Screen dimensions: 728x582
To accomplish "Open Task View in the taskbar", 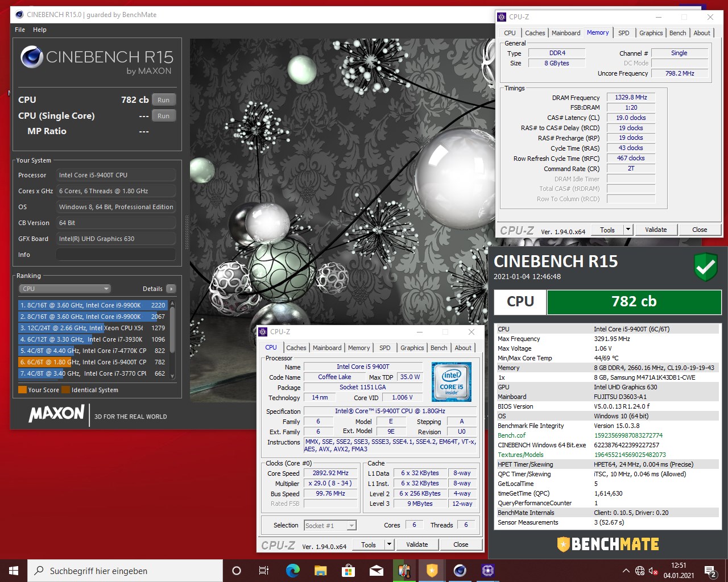I will tap(264, 571).
